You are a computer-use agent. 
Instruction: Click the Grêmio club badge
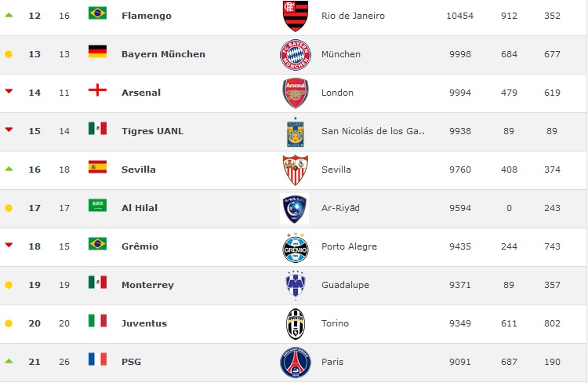(296, 247)
